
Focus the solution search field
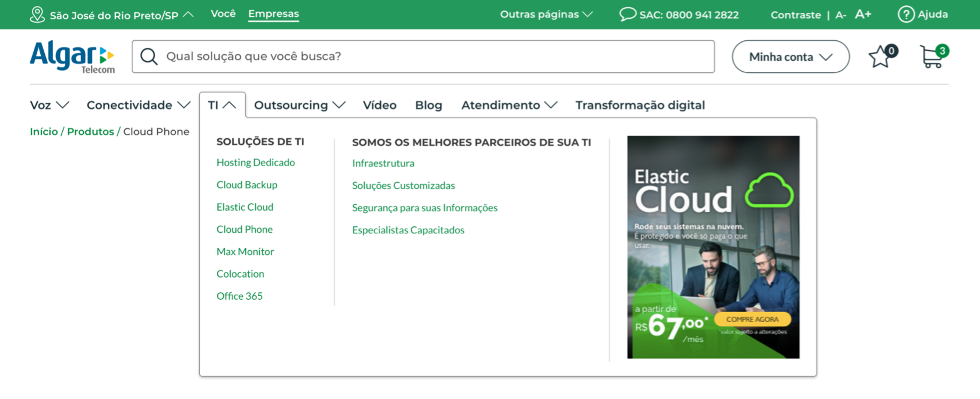click(424, 57)
